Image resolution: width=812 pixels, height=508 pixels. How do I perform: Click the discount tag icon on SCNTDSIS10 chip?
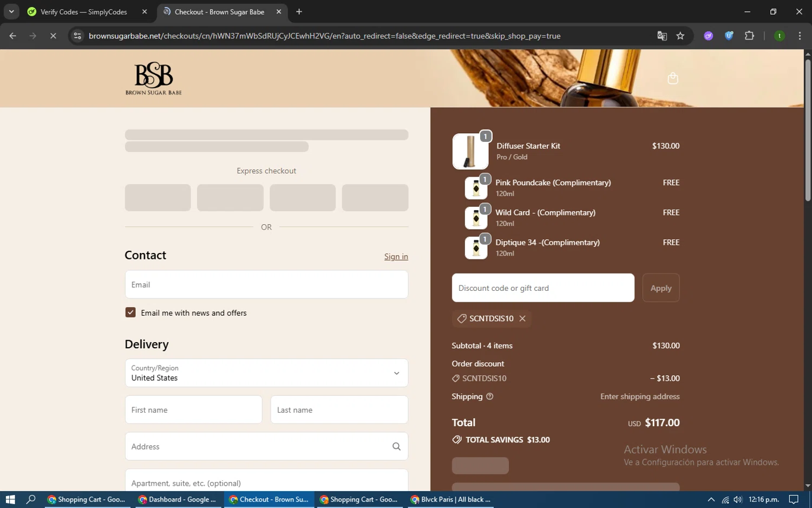[462, 318]
